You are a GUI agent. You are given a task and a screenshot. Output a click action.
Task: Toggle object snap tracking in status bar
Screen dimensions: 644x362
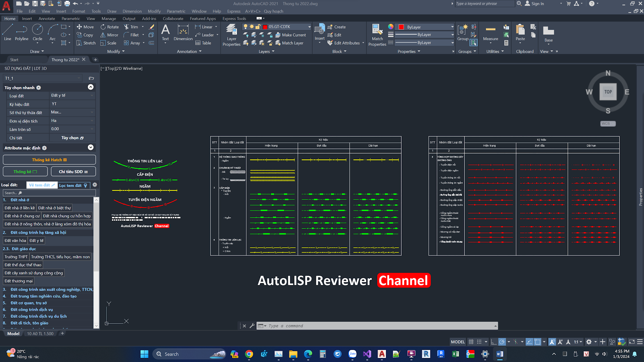[x=529, y=342]
